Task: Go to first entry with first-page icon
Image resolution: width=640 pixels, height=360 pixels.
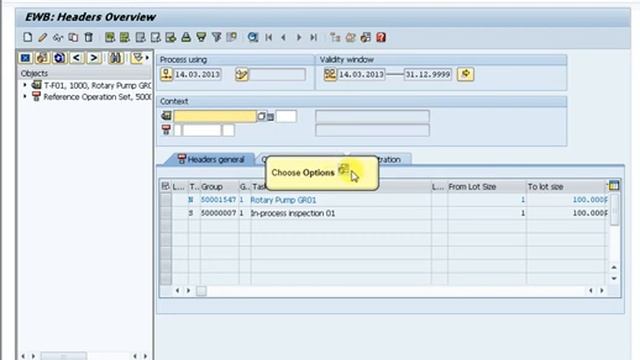Action: pos(269,38)
